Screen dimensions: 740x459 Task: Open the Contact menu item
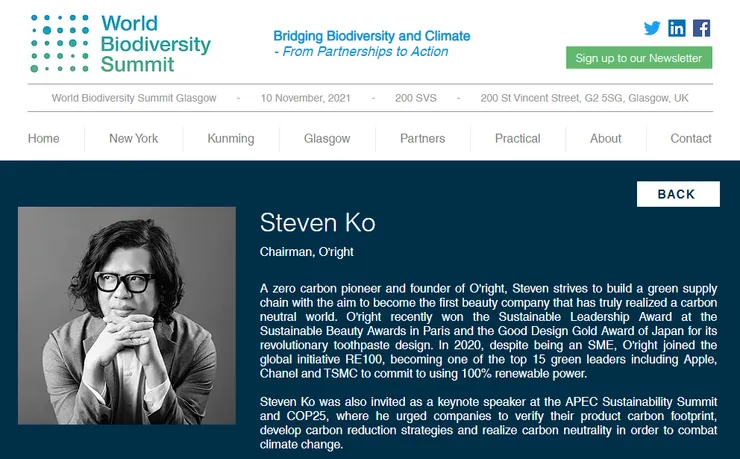tap(691, 139)
